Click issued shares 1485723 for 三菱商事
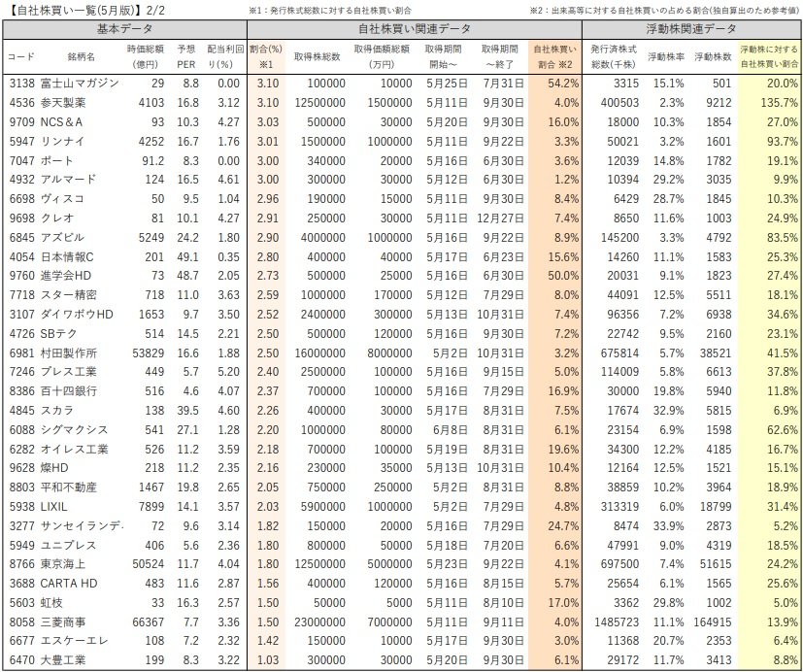This screenshot has width=803, height=672. (617, 622)
